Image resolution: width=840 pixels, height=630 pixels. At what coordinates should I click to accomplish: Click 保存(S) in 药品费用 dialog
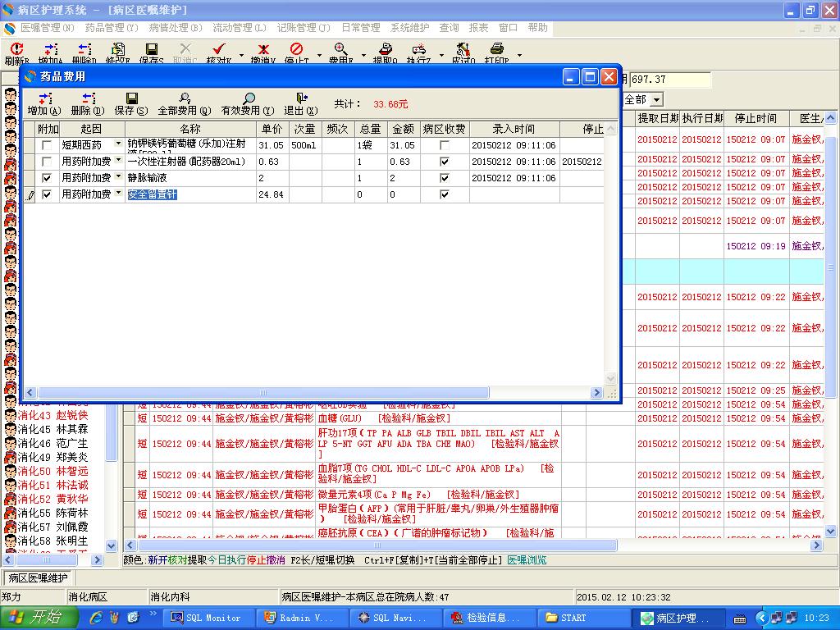click(x=131, y=104)
